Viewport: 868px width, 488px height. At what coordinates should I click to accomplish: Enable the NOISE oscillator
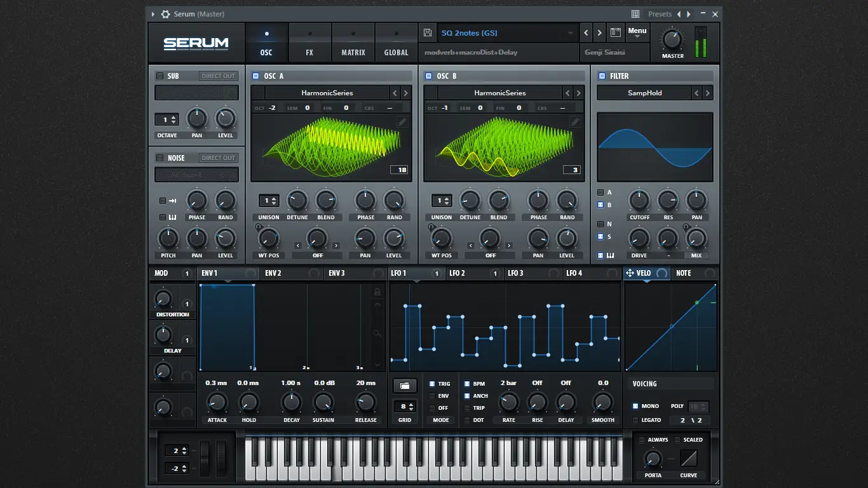coord(159,158)
